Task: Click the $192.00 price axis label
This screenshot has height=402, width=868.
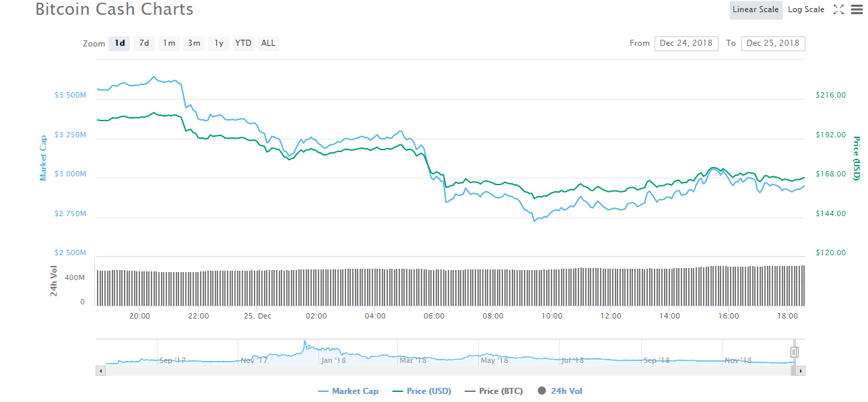Action: coord(830,135)
